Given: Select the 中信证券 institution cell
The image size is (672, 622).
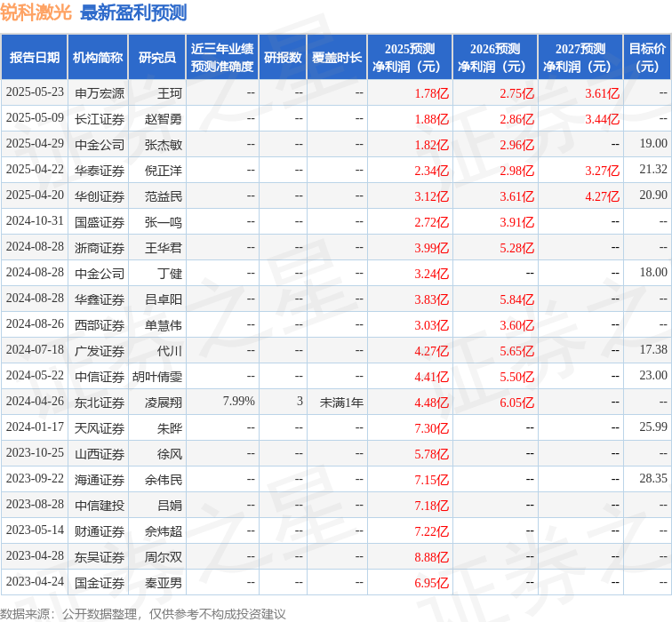Looking at the screenshot, I should pyautogui.click(x=100, y=377).
